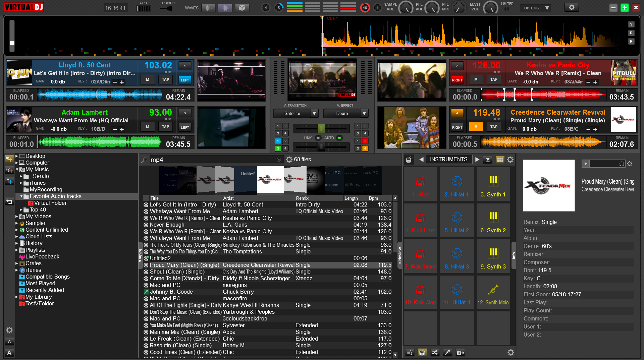
Task: Click the S button beside the top waveform
Action: click(x=631, y=24)
